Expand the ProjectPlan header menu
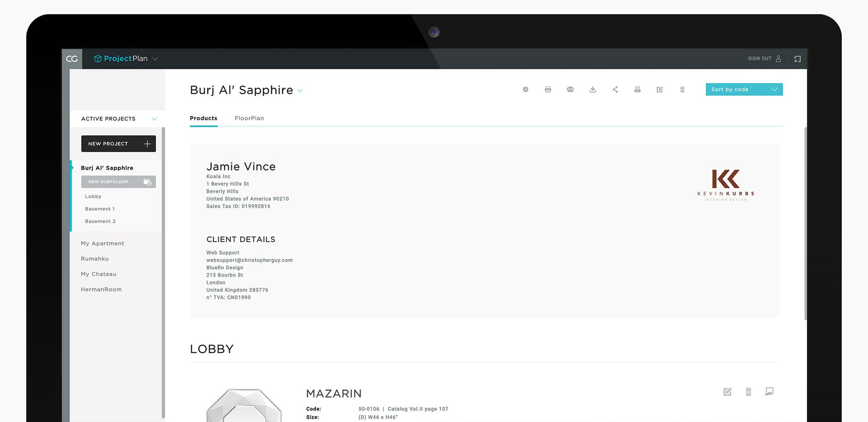Image resolution: width=868 pixels, height=422 pixels. [155, 59]
